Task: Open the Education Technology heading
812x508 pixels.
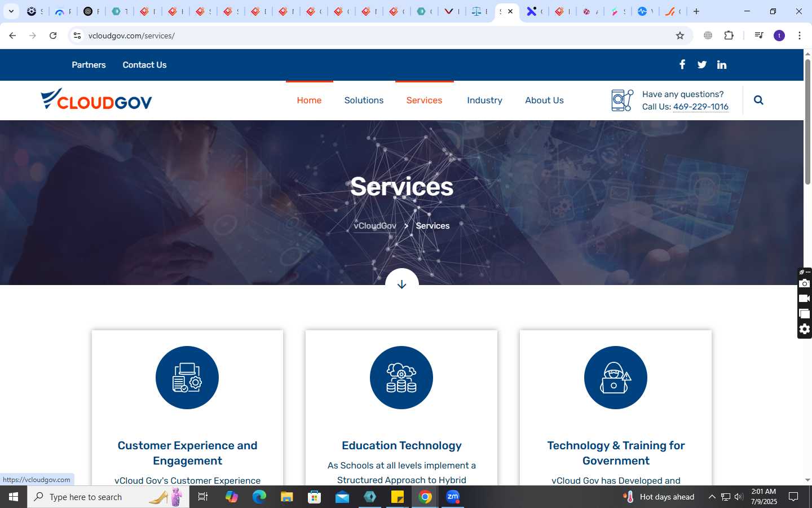Action: tap(401, 445)
